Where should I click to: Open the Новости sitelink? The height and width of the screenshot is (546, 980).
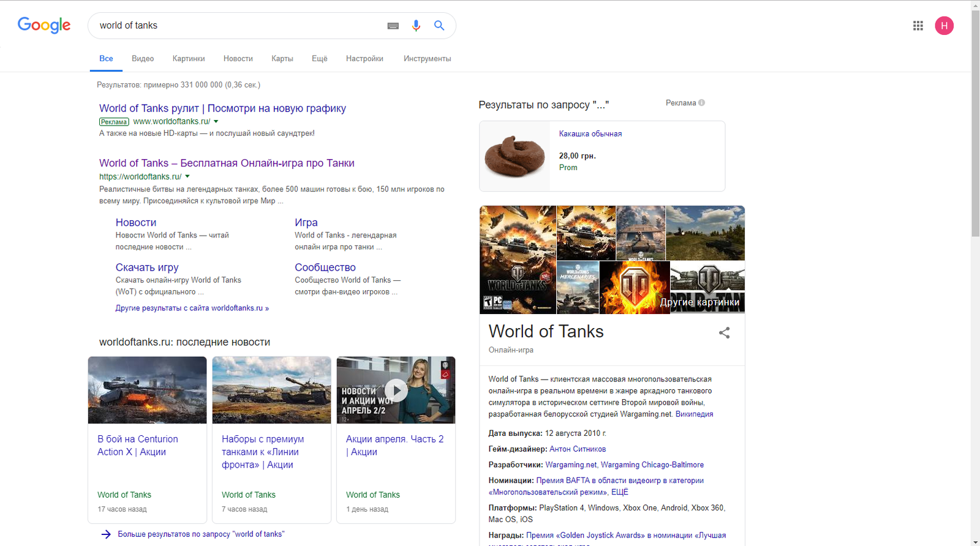coord(136,223)
